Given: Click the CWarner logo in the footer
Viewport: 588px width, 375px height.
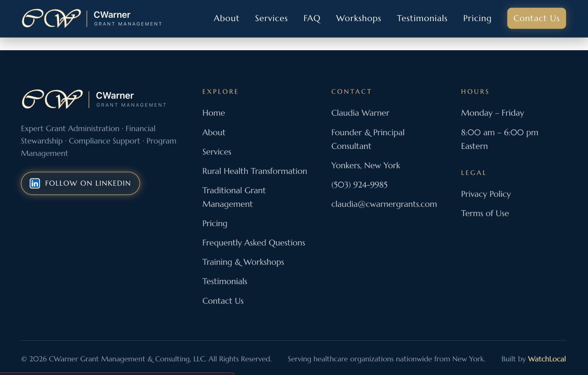Looking at the screenshot, I should [x=94, y=99].
